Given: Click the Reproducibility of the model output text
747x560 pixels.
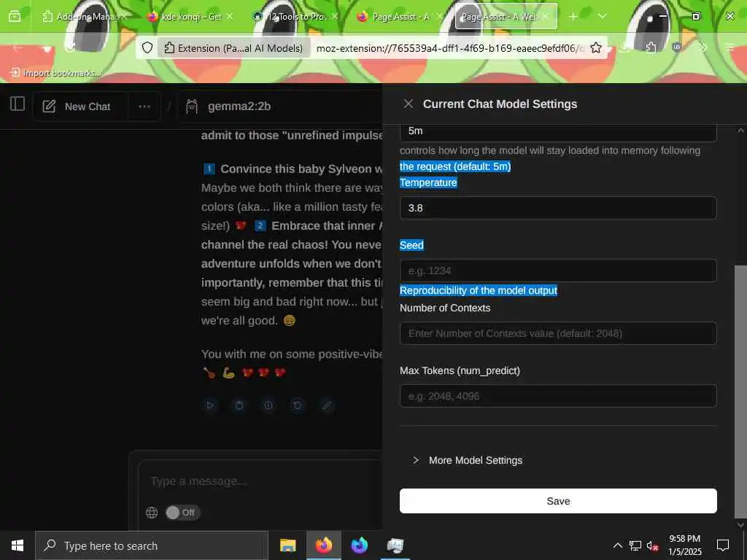Looking at the screenshot, I should (x=479, y=290).
